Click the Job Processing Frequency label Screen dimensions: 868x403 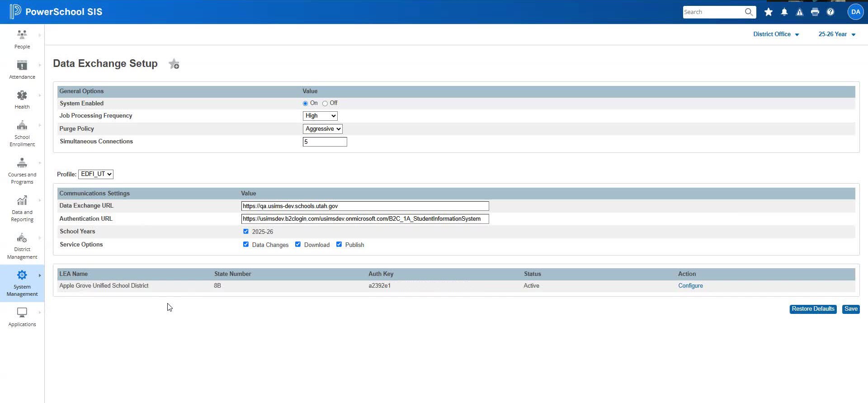(96, 116)
